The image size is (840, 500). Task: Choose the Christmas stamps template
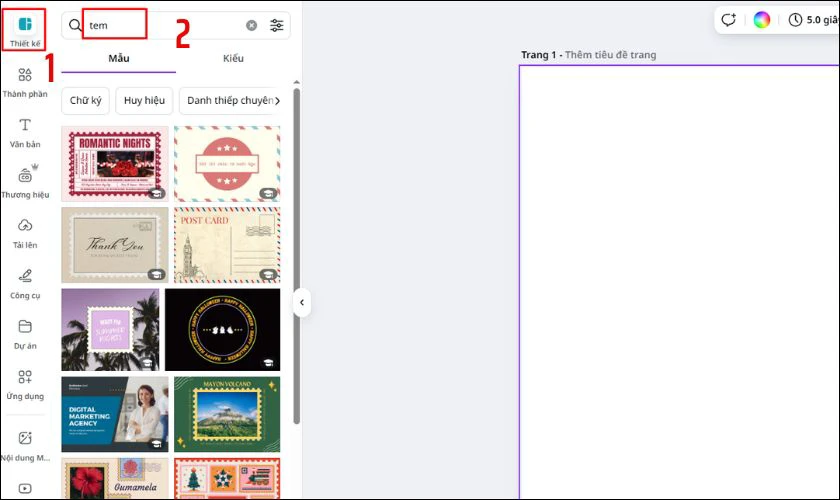[227, 478]
